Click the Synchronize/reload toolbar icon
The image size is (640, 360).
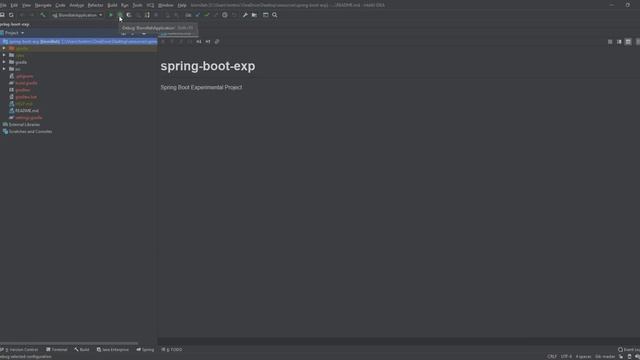coord(11,15)
